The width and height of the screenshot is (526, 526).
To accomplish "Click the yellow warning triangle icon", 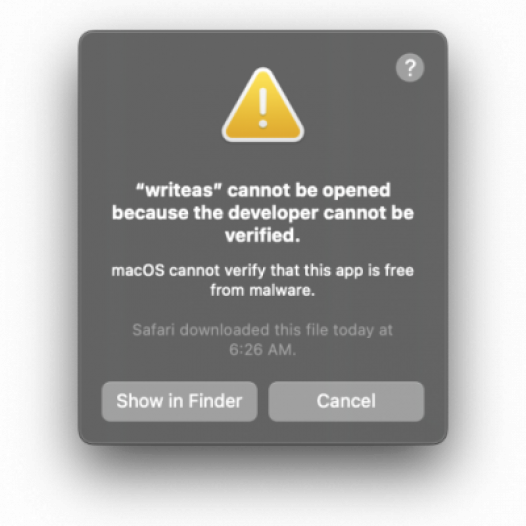I will (x=263, y=105).
